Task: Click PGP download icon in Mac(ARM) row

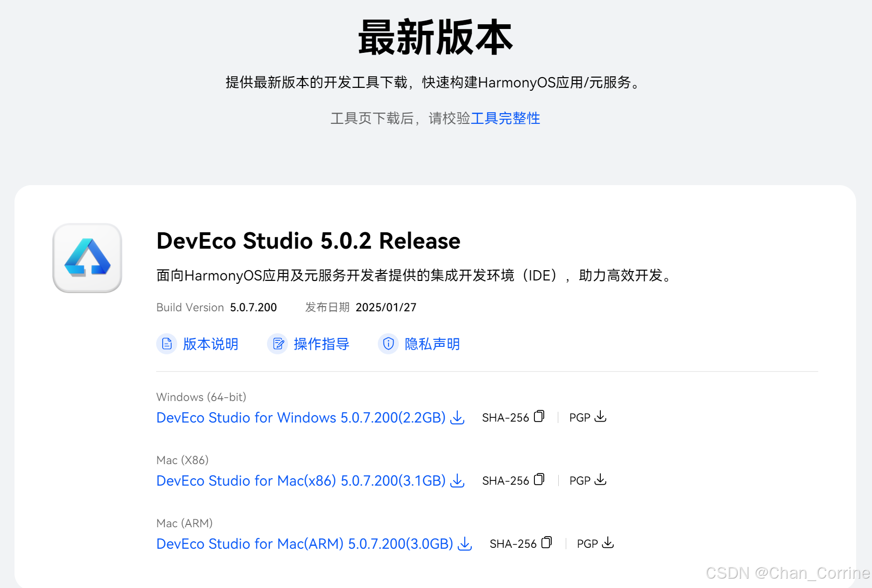Action: 608,543
